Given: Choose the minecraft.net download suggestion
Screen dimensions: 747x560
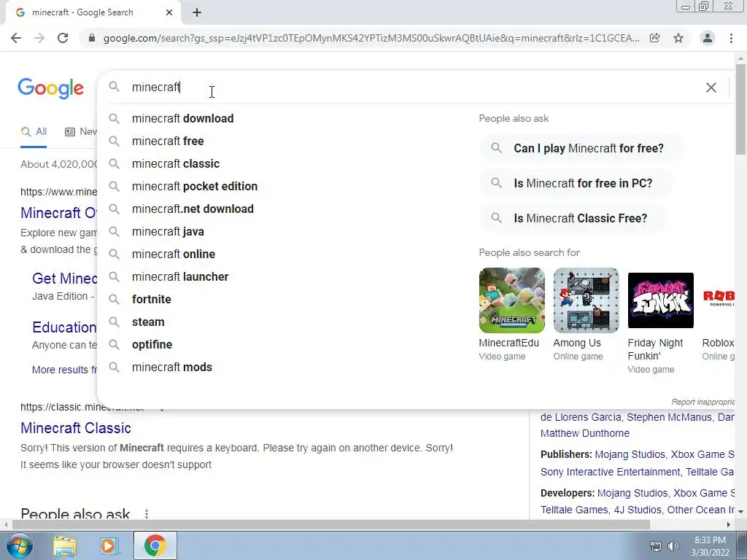Looking at the screenshot, I should [193, 209].
